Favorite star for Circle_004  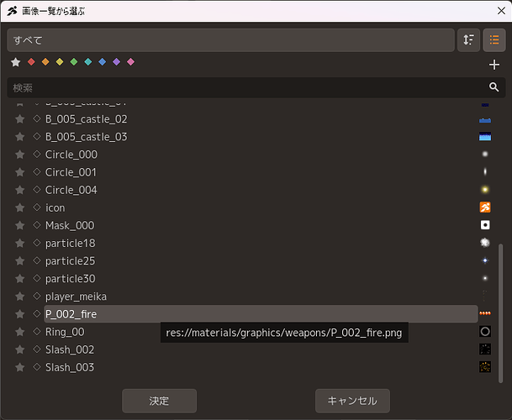20,190
